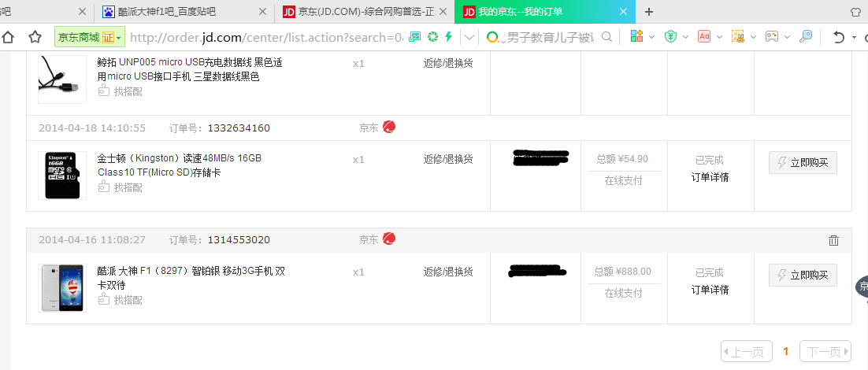The width and height of the screenshot is (868, 370).
Task: Open the 酷派 大神 F1 phone thumbnail
Action: [62, 287]
